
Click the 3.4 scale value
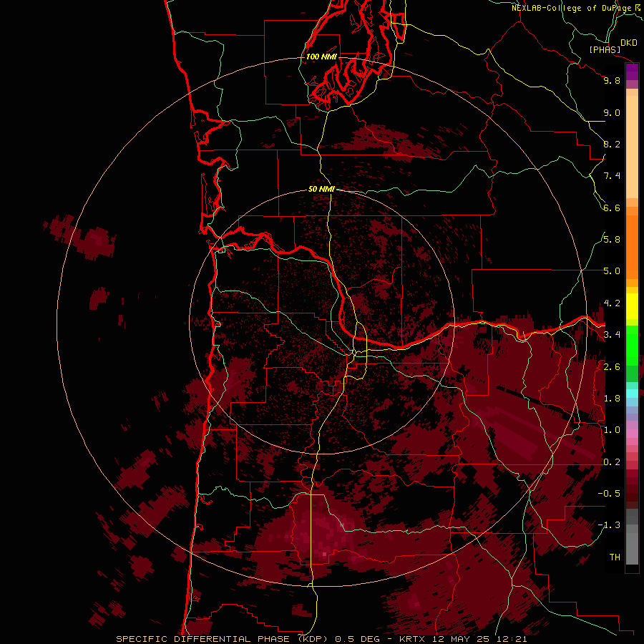612,335
